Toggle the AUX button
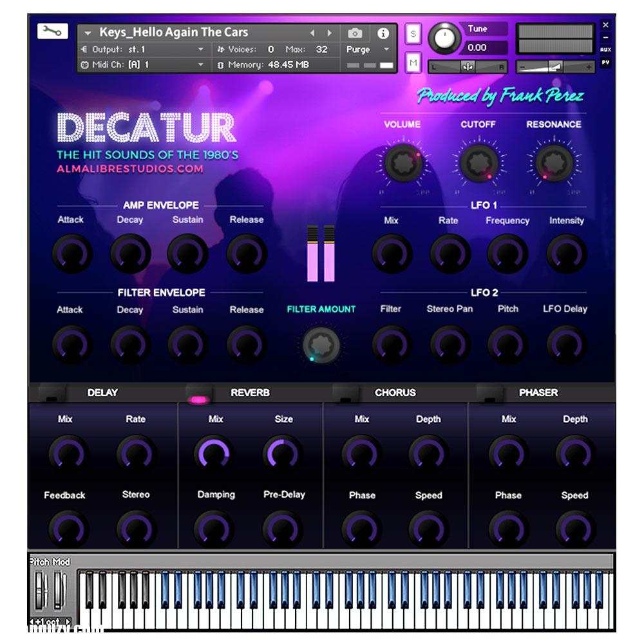Viewport: 644px width, 644px height. point(605,50)
